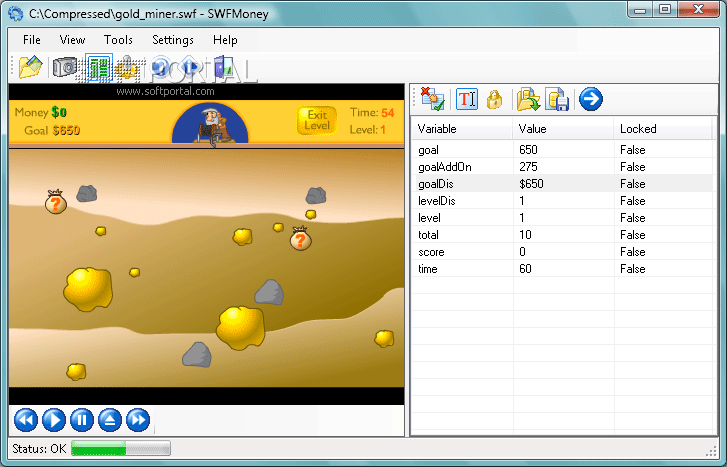Open the Tools menu
Image resolution: width=727 pixels, height=467 pixels.
[x=118, y=40]
